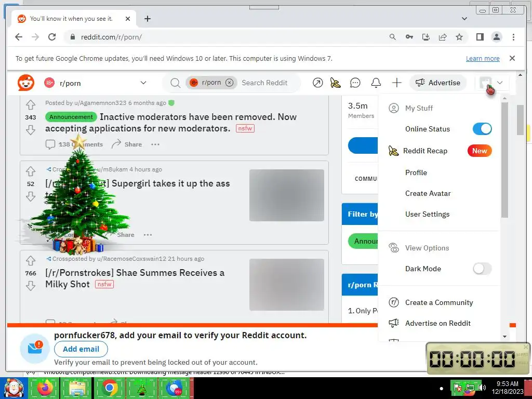The width and height of the screenshot is (532, 399).
Task: Open the notifications bell
Action: tap(376, 83)
